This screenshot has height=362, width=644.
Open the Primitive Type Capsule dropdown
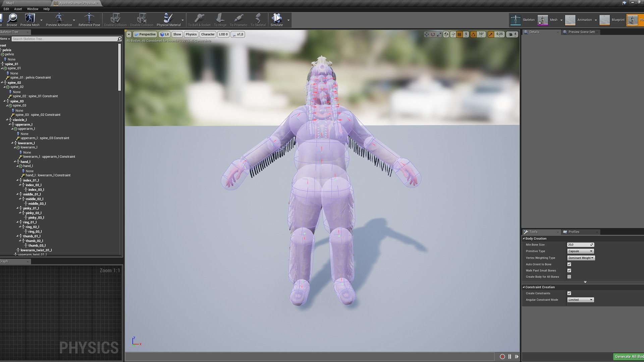pyautogui.click(x=581, y=251)
